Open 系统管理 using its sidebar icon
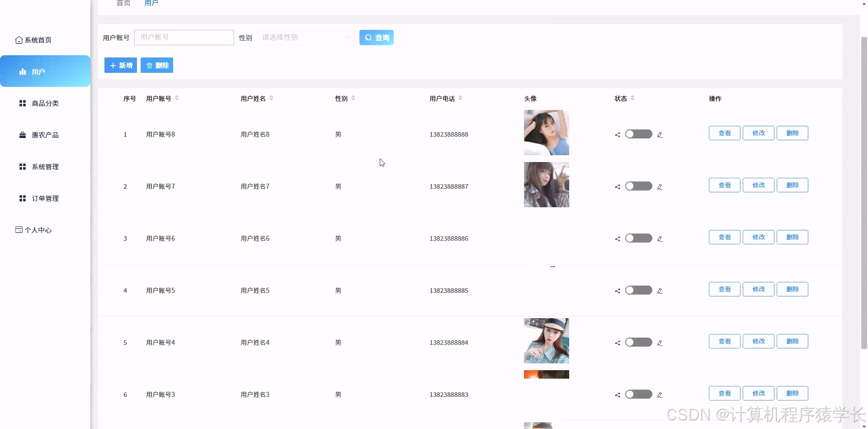Viewport: 868px width, 429px height. (23, 167)
